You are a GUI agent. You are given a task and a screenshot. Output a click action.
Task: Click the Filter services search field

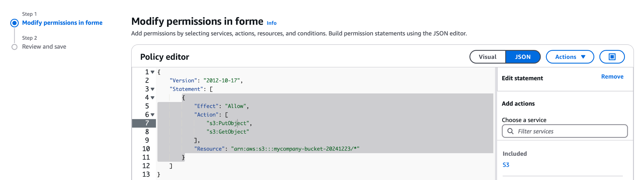568,131
